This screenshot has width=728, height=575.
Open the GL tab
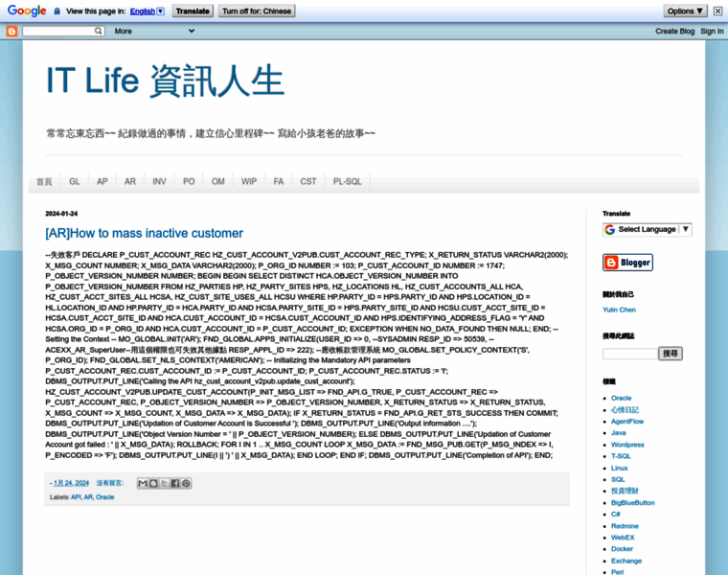[75, 181]
